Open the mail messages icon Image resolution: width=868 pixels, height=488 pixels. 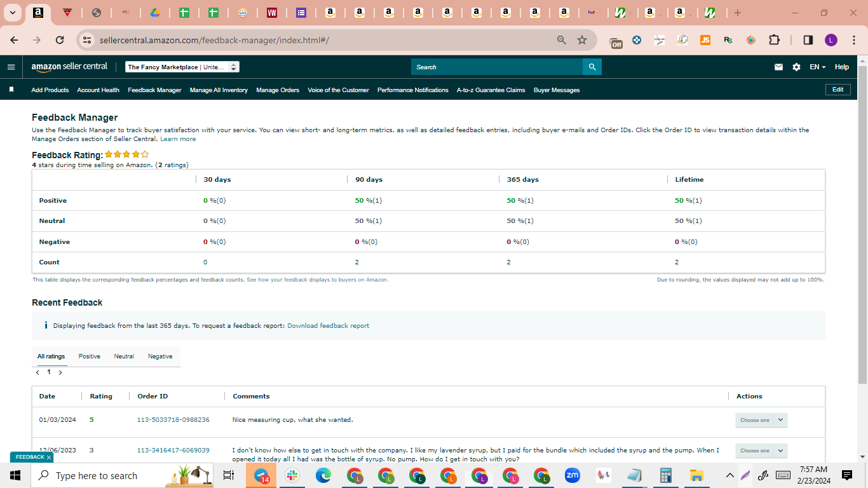coord(778,67)
